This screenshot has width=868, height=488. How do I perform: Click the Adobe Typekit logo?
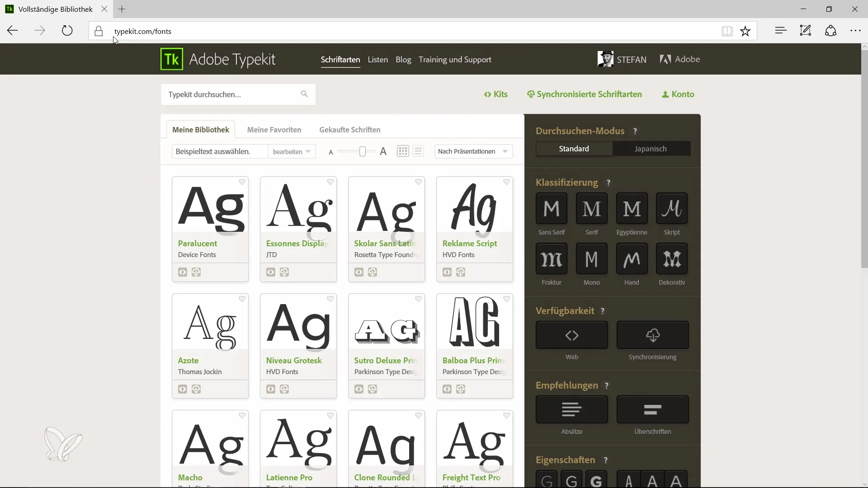pyautogui.click(x=218, y=59)
